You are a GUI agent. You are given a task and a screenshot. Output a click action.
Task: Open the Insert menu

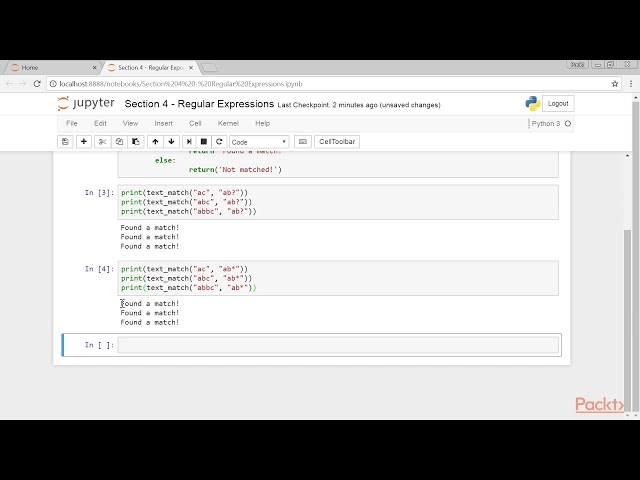tap(163, 123)
